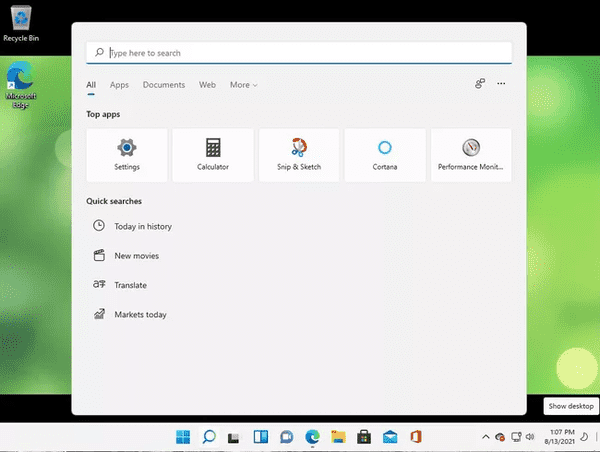Click the New movies clapperboard icon
This screenshot has height=452, width=600.
99,255
